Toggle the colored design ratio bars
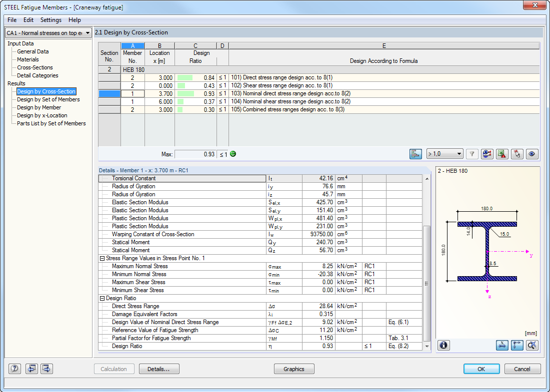Viewport: 550px width, 392px height. [x=415, y=154]
